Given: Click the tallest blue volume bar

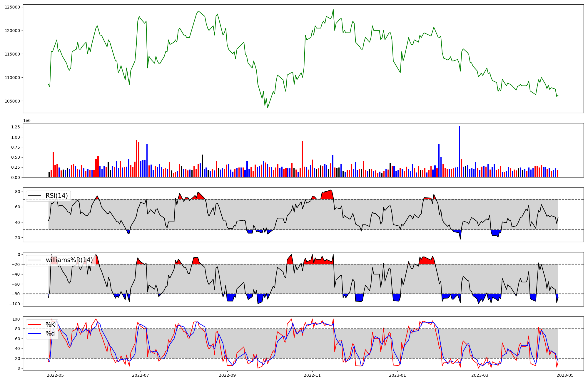Looking at the screenshot, I should (x=460, y=151).
